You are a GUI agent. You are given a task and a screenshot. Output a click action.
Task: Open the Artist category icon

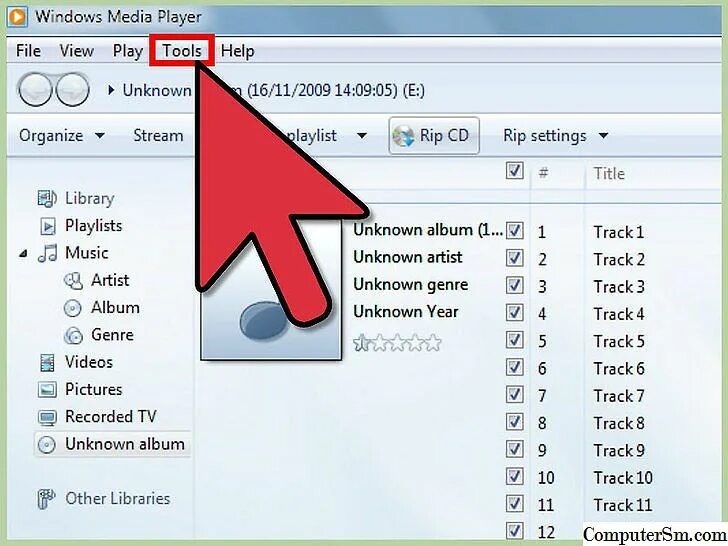pos(73,280)
